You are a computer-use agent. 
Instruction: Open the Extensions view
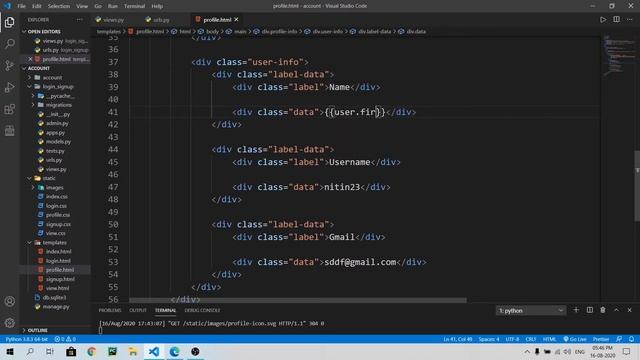[9, 109]
